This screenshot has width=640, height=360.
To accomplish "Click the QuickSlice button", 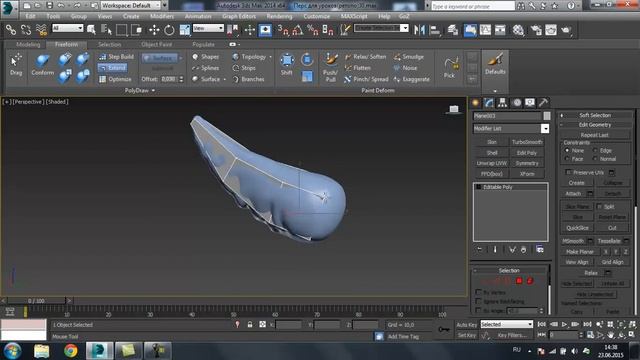I will coord(578,228).
